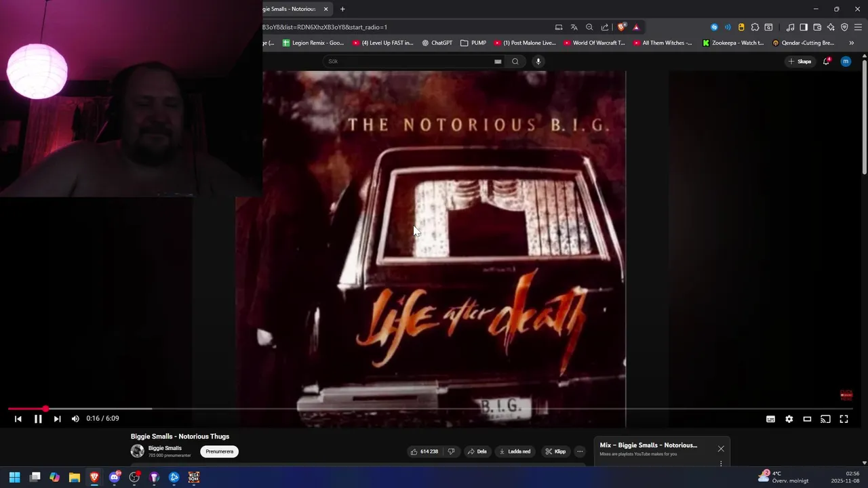Open the browser extensions puzzle icon

755,27
